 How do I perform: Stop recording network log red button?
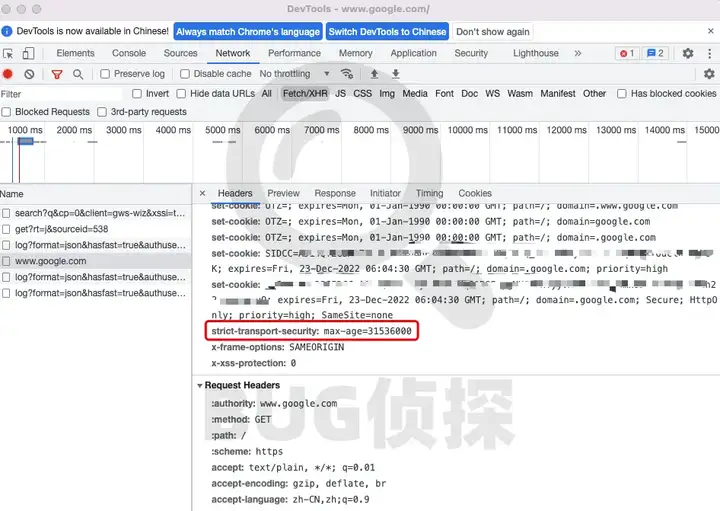point(8,74)
